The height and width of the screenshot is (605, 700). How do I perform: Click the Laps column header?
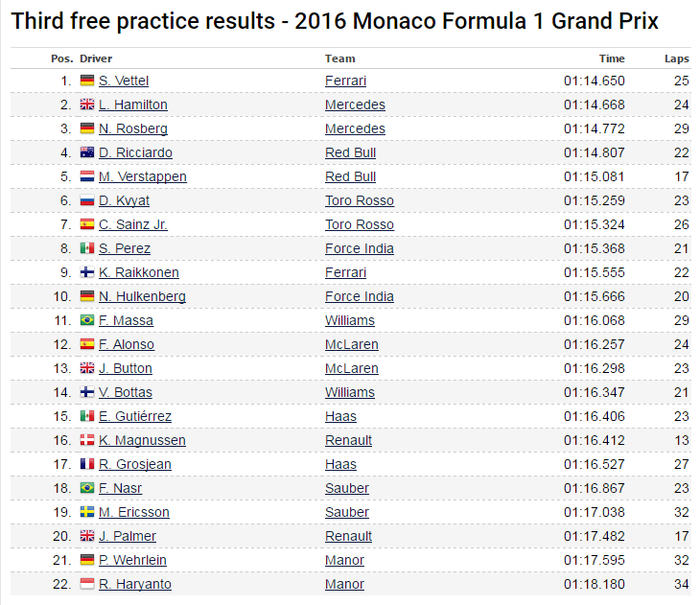676,58
